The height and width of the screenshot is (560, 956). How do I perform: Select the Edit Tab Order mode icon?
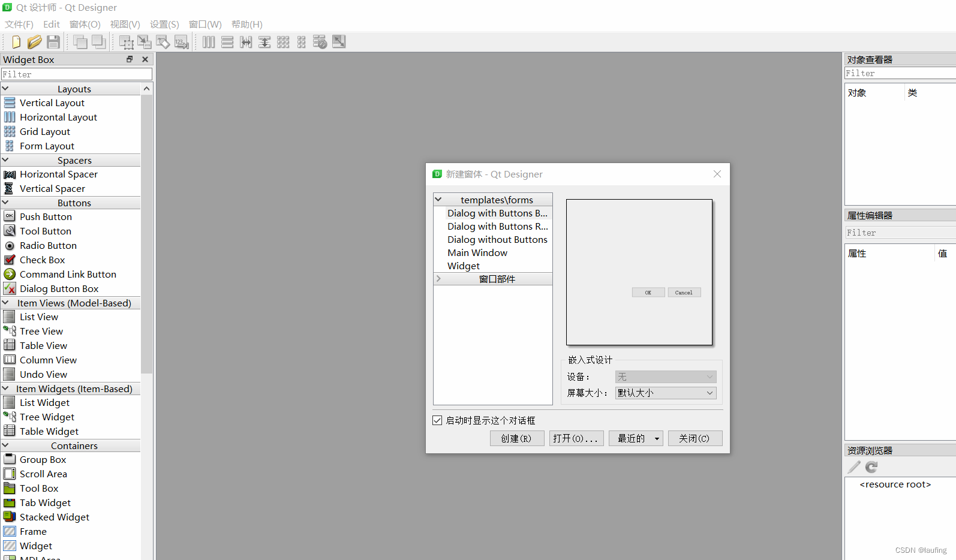(x=182, y=42)
